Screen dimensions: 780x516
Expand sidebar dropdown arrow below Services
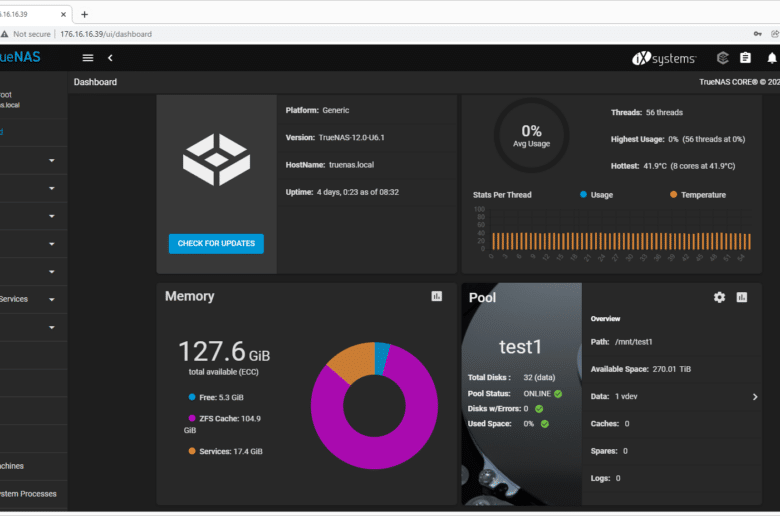pos(52,327)
